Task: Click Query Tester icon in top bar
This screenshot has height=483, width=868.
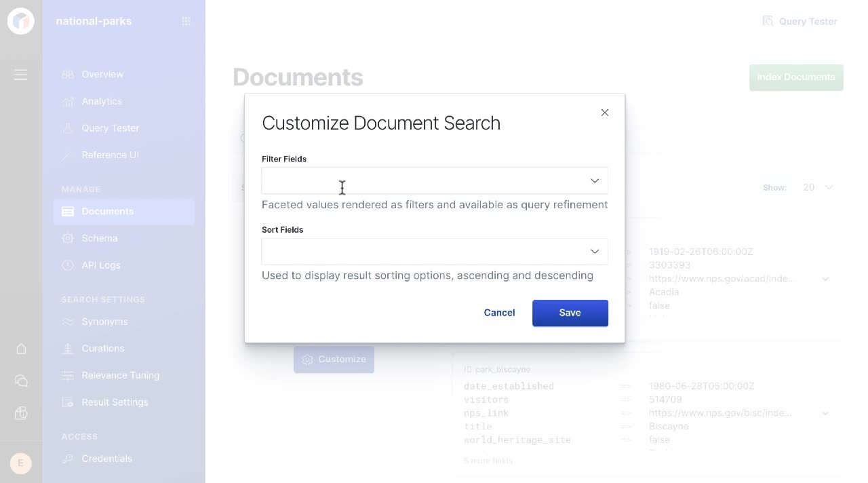Action: pos(768,21)
